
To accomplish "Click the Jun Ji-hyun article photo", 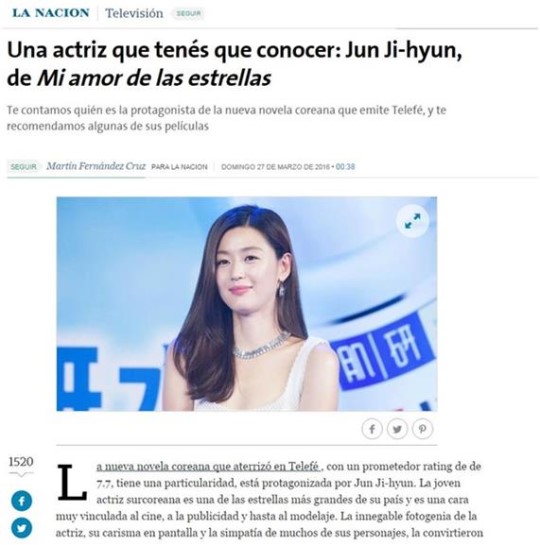I will pos(247,304).
